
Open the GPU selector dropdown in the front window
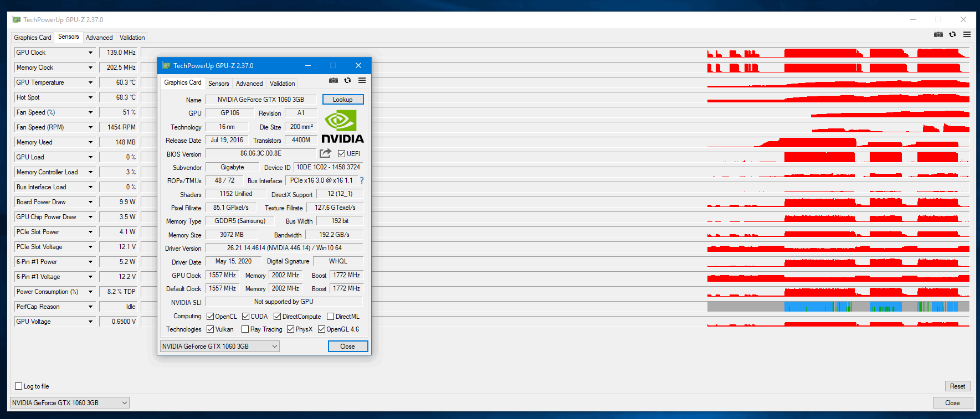219,346
